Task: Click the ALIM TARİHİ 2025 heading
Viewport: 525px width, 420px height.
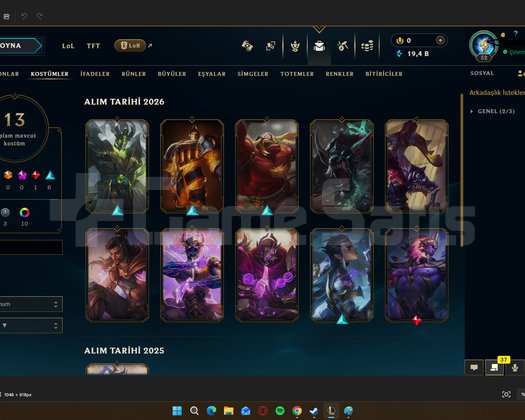Action: coord(124,350)
